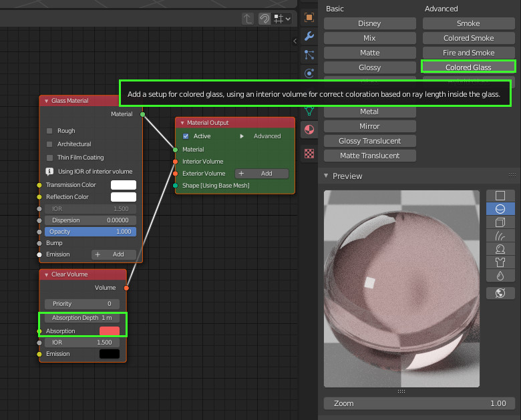
Task: Open the wrench Modifiers properties tab
Action: coord(309,36)
